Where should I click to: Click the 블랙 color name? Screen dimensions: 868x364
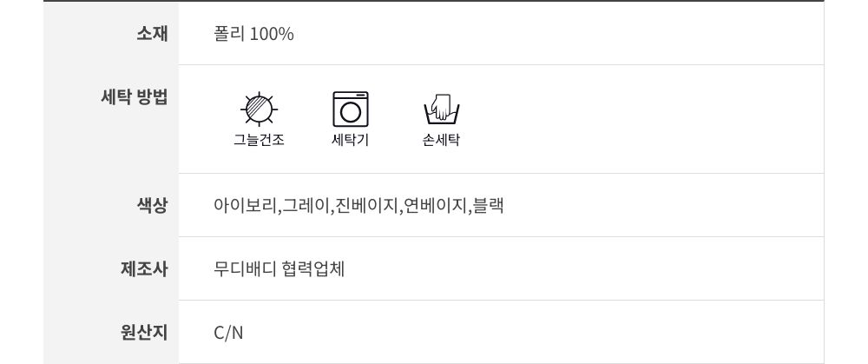488,206
